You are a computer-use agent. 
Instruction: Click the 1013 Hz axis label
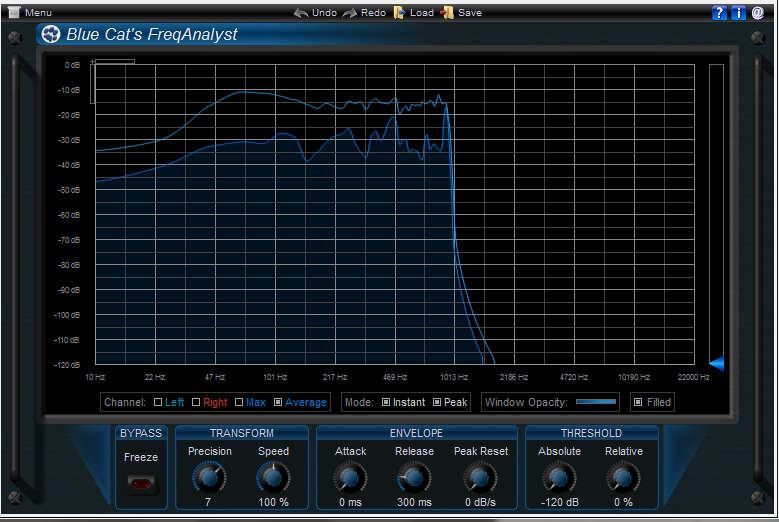pyautogui.click(x=454, y=377)
